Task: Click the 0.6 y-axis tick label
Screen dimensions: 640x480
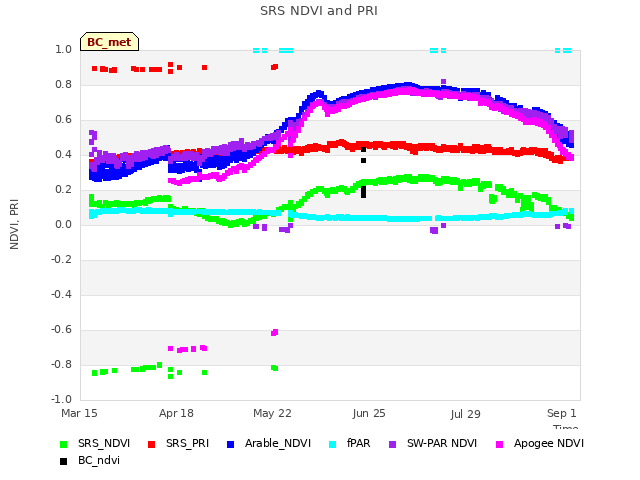Action: coord(63,120)
